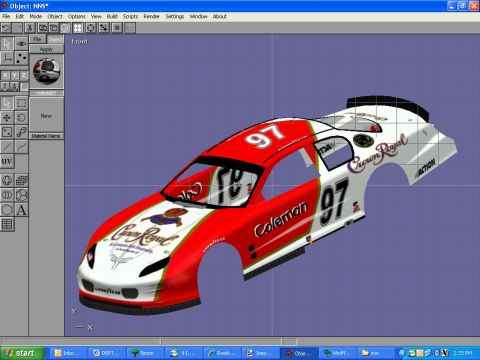Select the UV texture tool
The width and height of the screenshot is (480, 360).
tap(7, 161)
